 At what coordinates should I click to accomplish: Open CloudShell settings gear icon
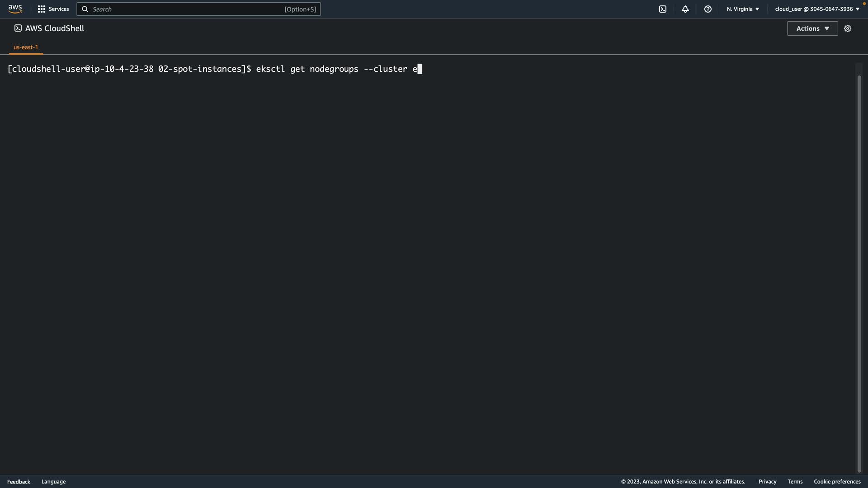848,28
